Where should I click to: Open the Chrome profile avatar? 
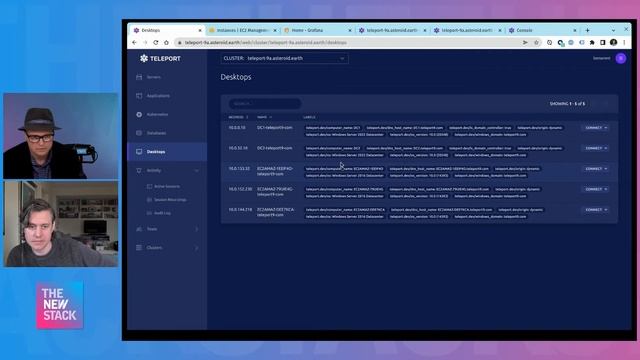(x=613, y=42)
